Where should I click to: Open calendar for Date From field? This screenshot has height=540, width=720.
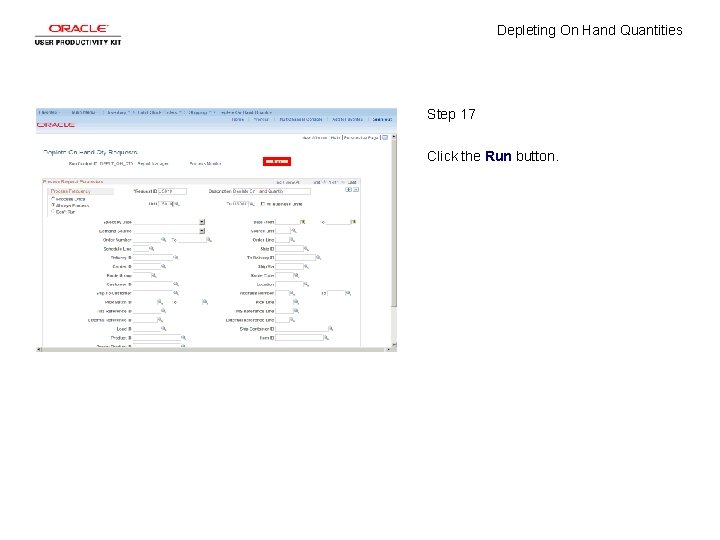pyautogui.click(x=303, y=222)
